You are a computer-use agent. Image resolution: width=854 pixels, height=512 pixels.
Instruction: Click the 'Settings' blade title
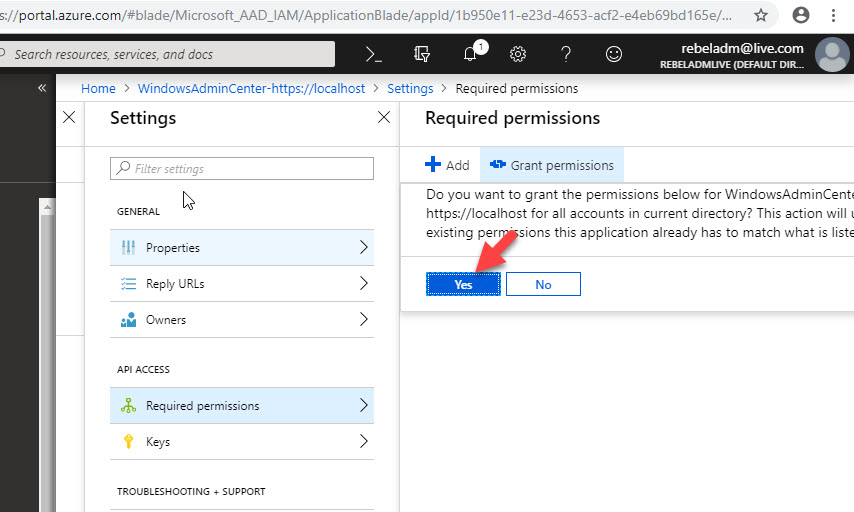[143, 118]
